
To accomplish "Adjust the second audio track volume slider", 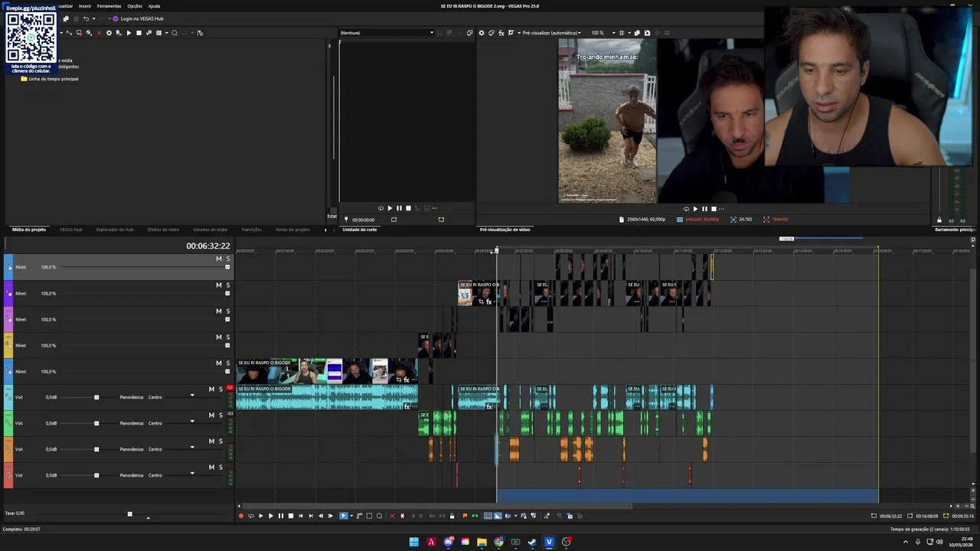I will point(96,423).
